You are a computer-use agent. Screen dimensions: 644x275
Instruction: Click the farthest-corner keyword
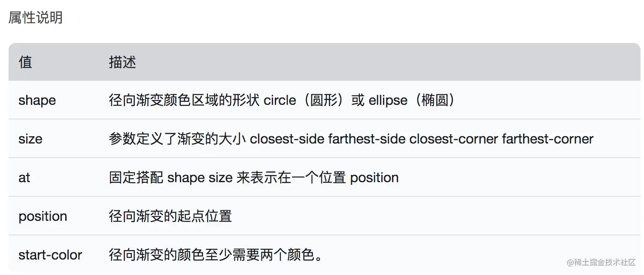click(x=547, y=139)
